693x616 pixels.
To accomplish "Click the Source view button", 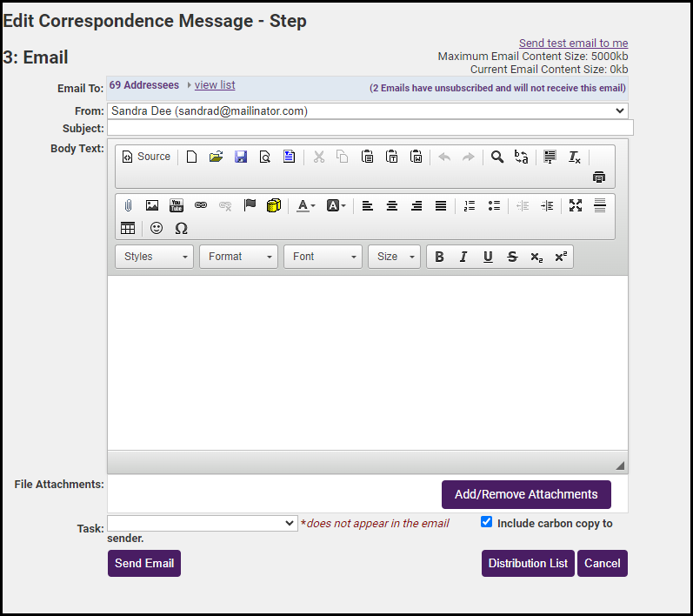I will [146, 157].
